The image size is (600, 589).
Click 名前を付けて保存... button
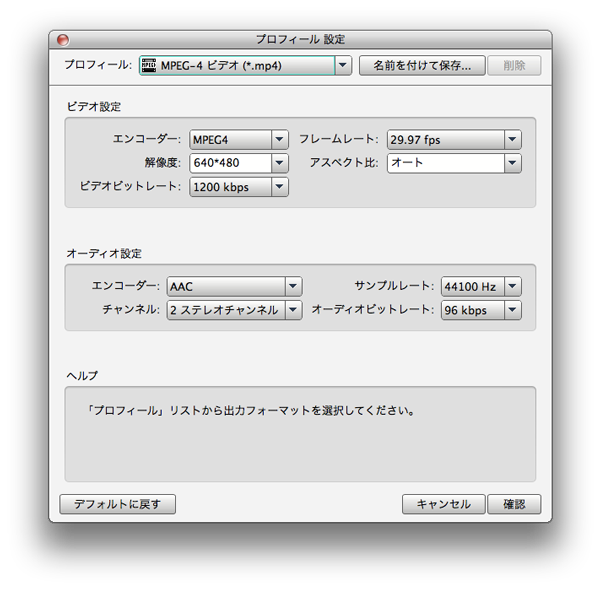(x=422, y=65)
